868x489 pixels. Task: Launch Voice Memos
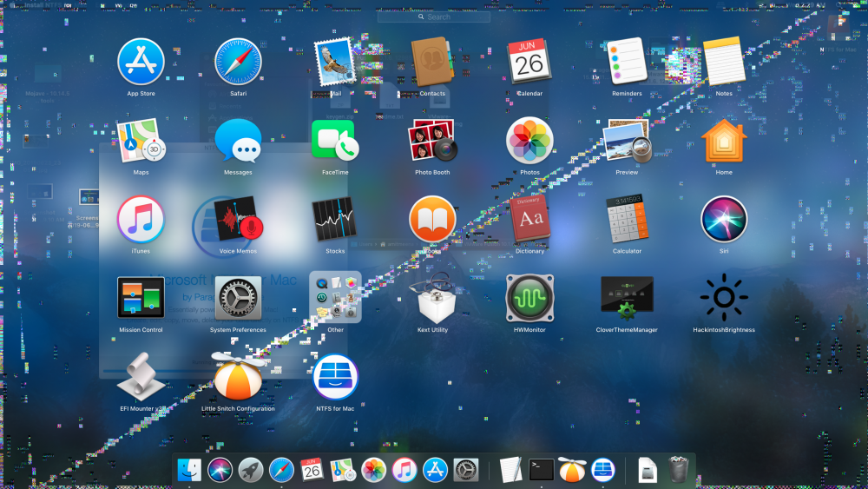click(238, 219)
